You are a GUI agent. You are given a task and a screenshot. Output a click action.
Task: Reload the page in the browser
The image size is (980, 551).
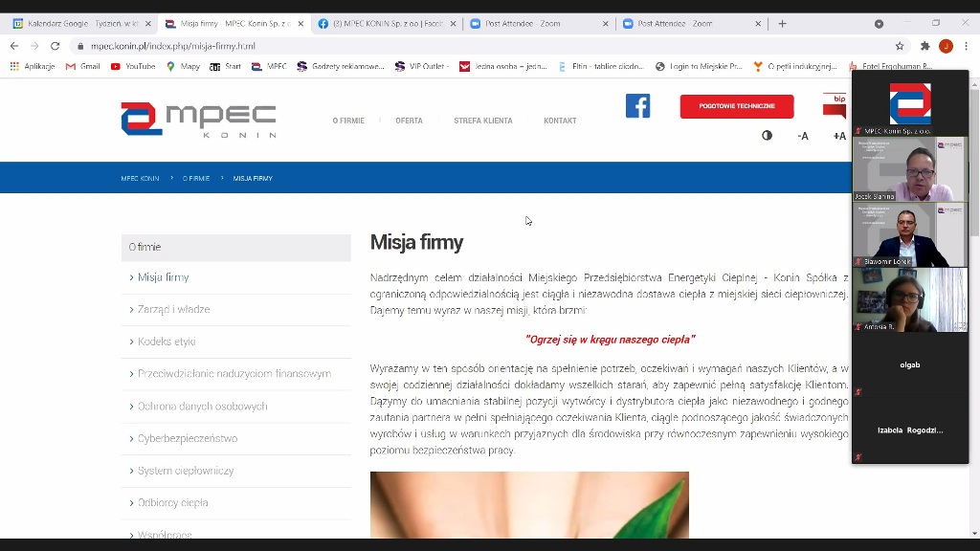click(x=55, y=46)
